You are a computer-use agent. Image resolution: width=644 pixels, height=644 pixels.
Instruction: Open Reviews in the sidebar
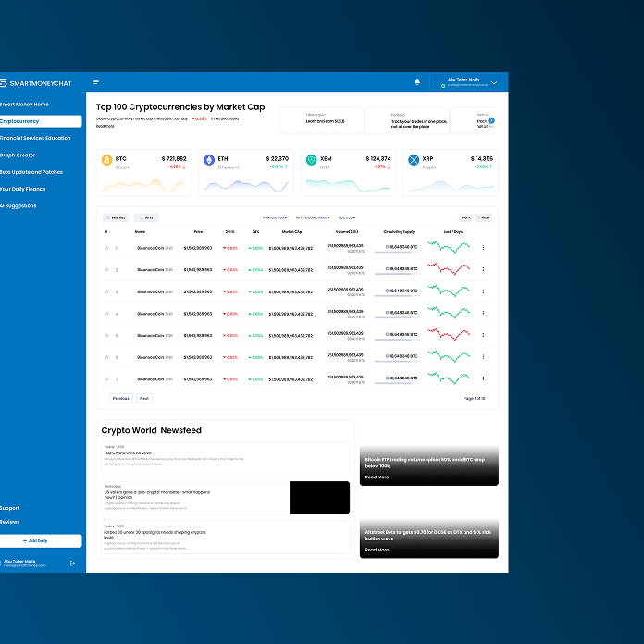(10, 522)
